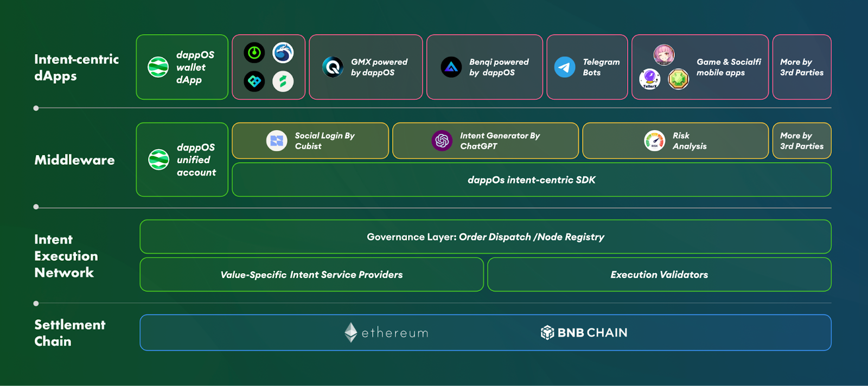This screenshot has height=386, width=868.
Task: Click the Benqi triangle logo icon
Action: click(451, 67)
